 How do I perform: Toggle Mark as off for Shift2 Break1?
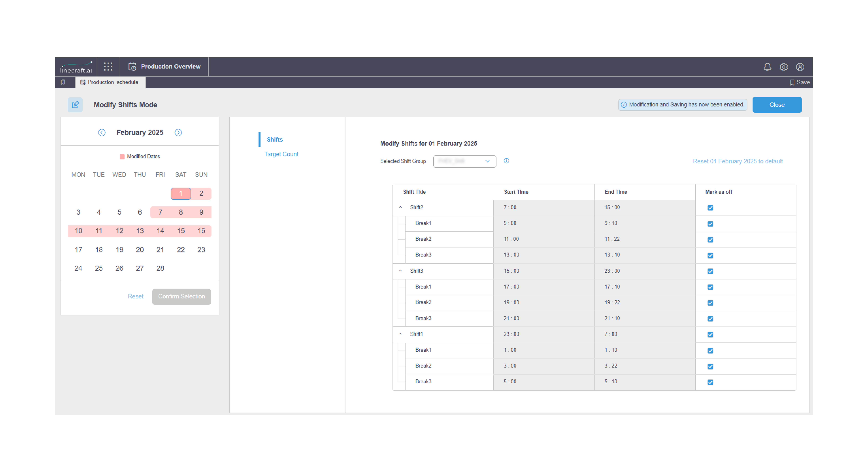tap(710, 224)
